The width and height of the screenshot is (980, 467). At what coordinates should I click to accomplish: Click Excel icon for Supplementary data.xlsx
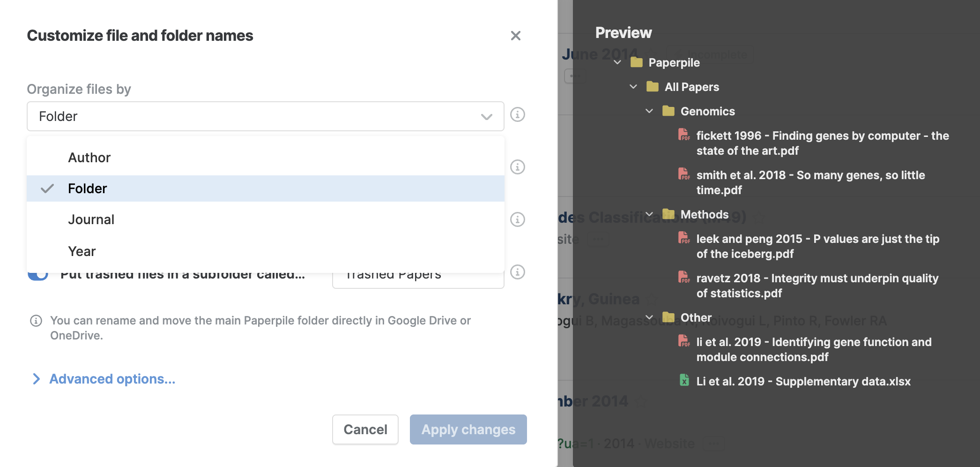tap(684, 380)
